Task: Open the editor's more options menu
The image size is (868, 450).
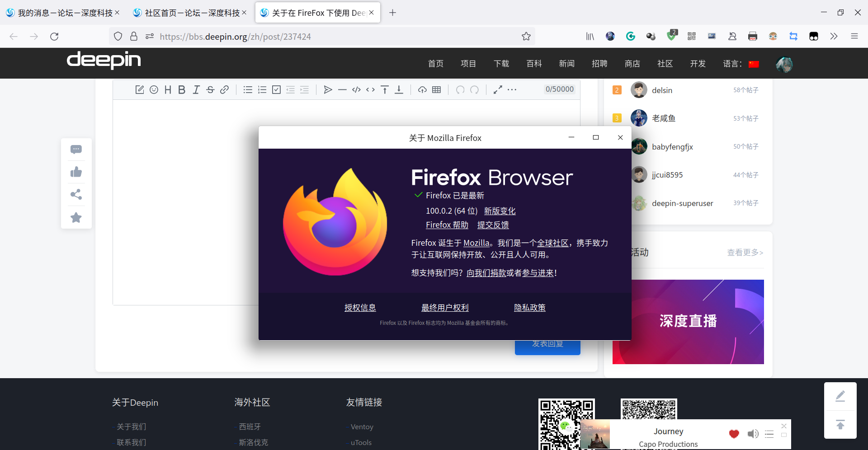Action: point(512,89)
